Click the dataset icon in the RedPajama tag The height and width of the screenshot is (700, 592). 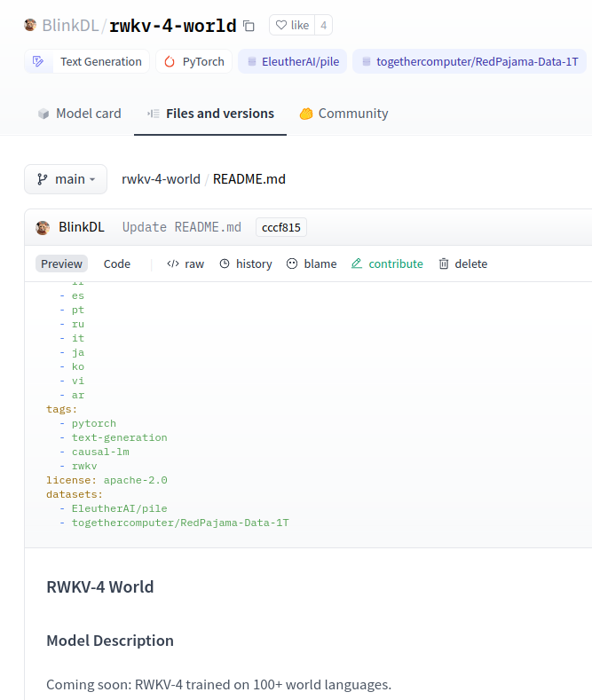(x=366, y=61)
